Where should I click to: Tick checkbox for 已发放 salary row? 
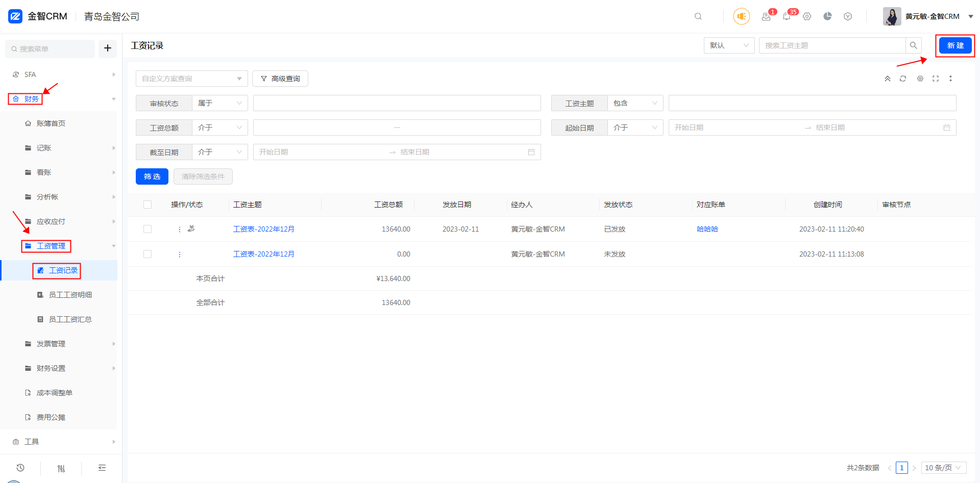[148, 229]
